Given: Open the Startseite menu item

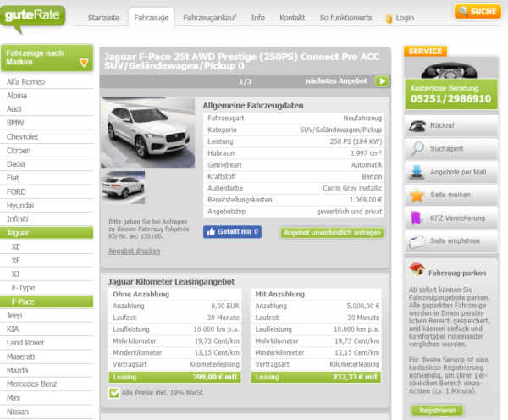Looking at the screenshot, I should click(103, 18).
